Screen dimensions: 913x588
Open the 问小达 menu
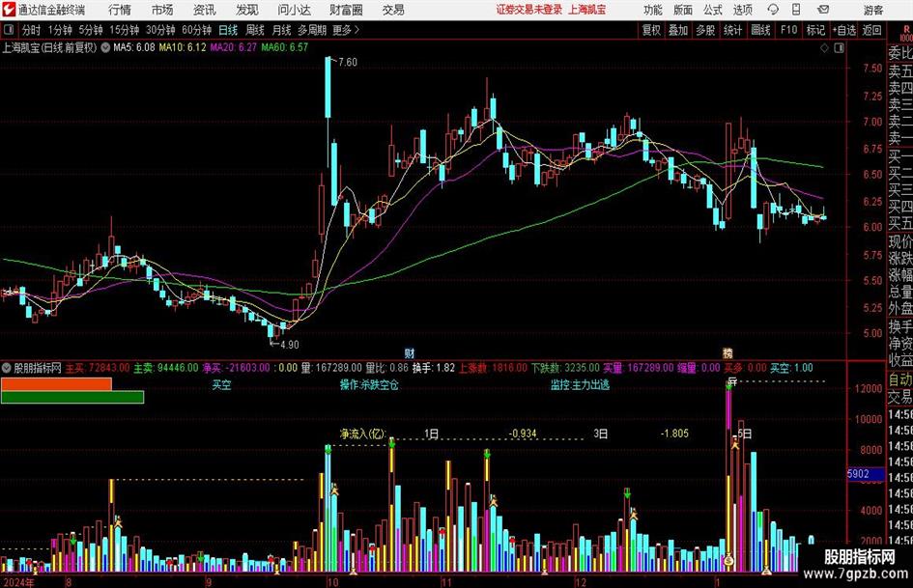[294, 10]
